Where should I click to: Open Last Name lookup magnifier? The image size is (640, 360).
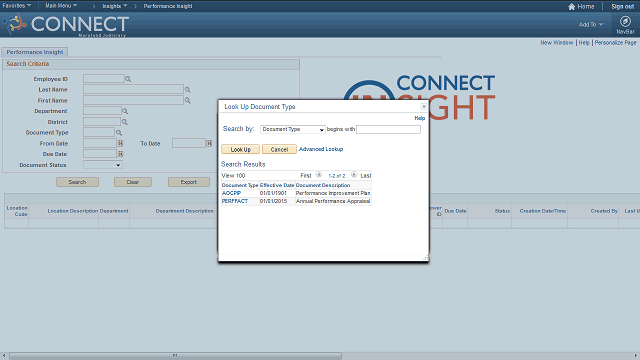coord(188,89)
